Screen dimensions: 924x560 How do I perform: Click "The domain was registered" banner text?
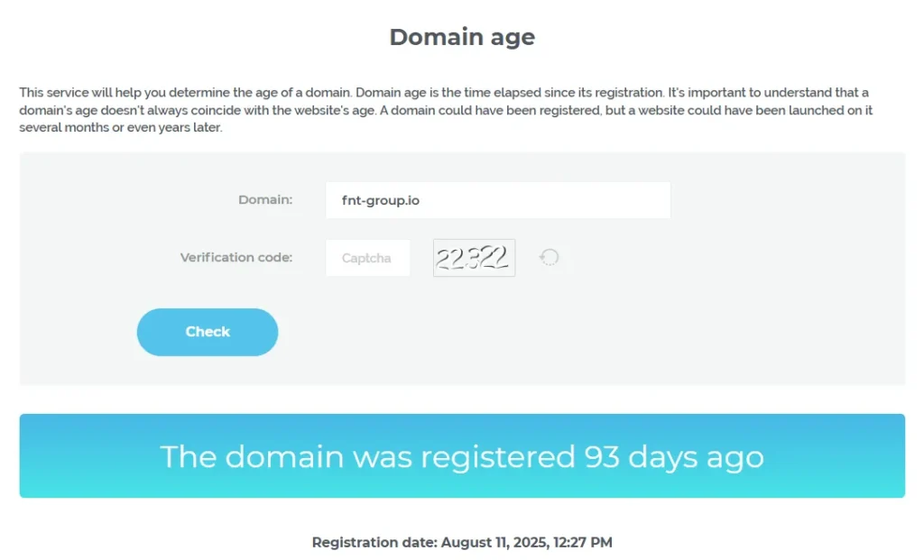367,457
